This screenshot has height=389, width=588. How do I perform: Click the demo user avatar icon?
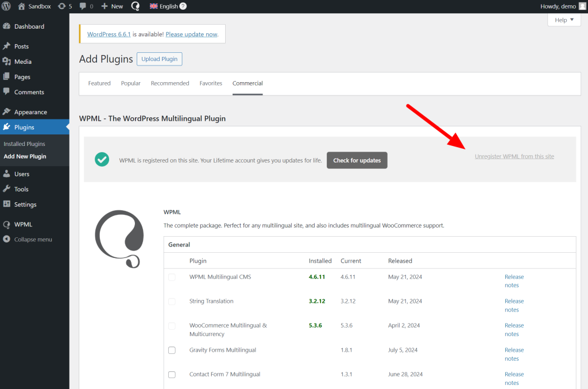tap(582, 6)
